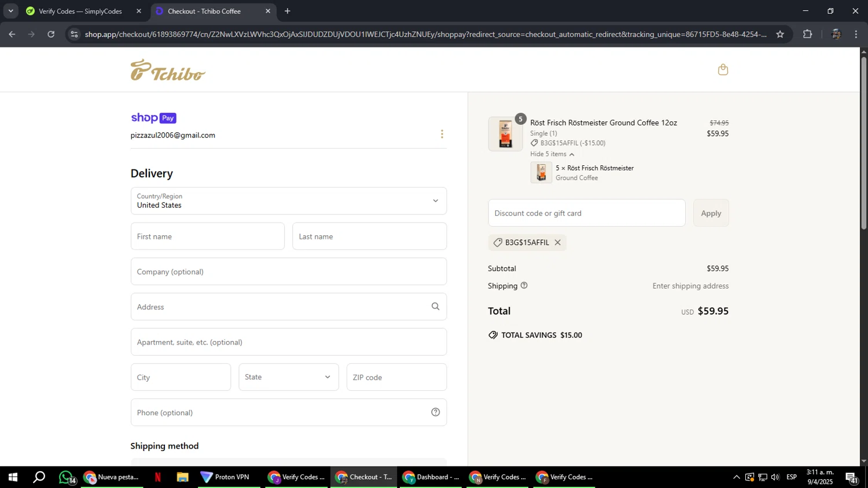The image size is (868, 488).
Task: Reload the checkout page
Action: [x=51, y=34]
